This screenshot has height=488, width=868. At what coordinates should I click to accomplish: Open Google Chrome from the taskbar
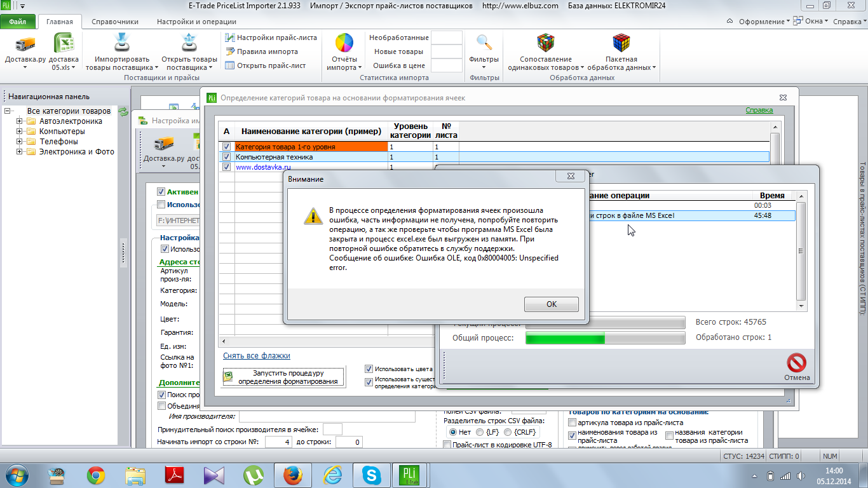coord(96,475)
